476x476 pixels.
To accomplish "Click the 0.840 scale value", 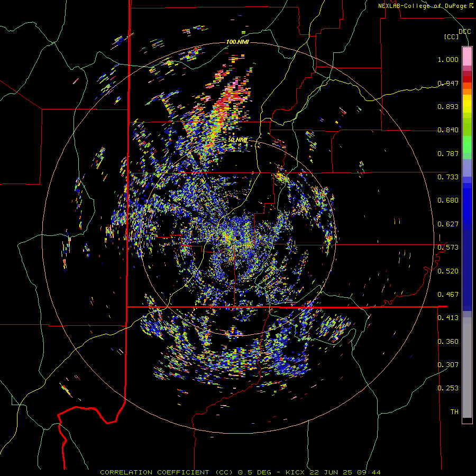I will [448, 130].
